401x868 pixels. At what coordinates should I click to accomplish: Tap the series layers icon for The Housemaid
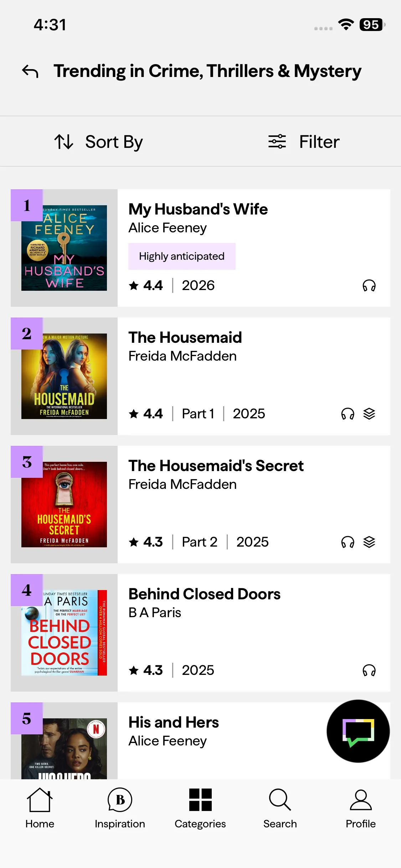pos(369,414)
